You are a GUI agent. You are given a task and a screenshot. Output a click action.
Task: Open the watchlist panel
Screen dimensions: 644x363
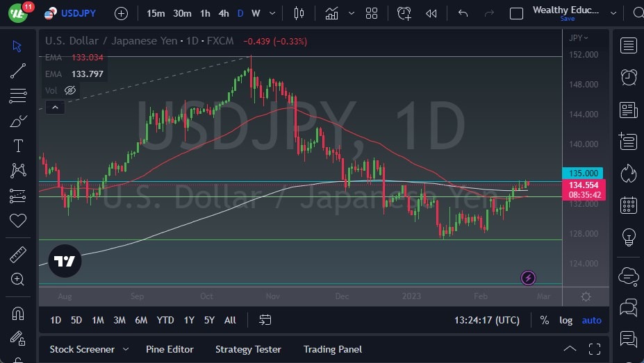629,46
